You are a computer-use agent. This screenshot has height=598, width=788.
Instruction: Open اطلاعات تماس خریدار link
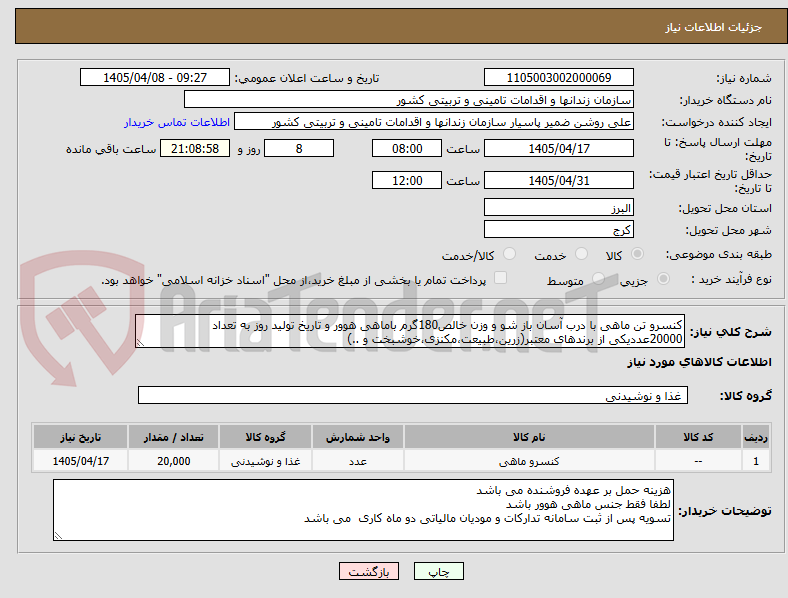177,122
